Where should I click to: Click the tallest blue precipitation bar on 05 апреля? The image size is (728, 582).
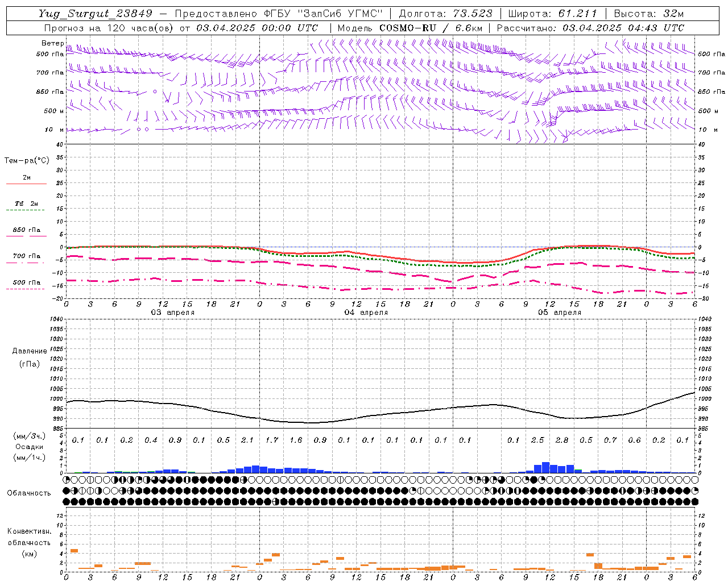(x=546, y=467)
